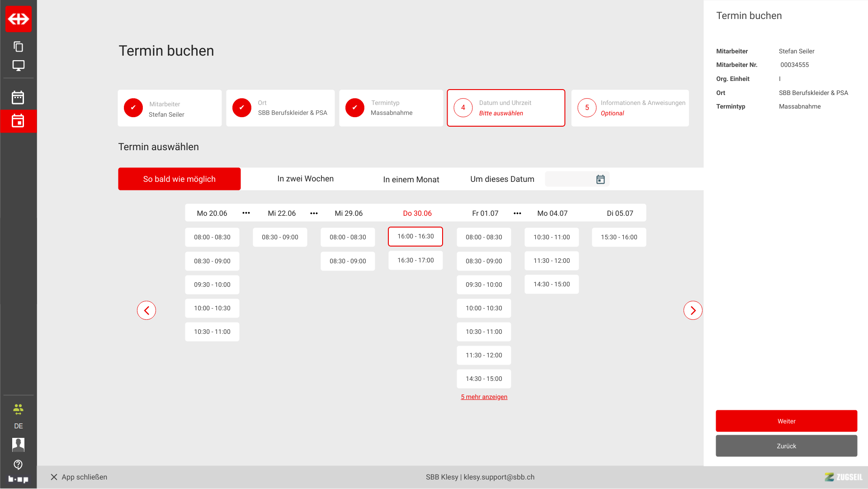Click the 'Um dieses Datum' date input field
This screenshot has height=489, width=868.
(570, 180)
